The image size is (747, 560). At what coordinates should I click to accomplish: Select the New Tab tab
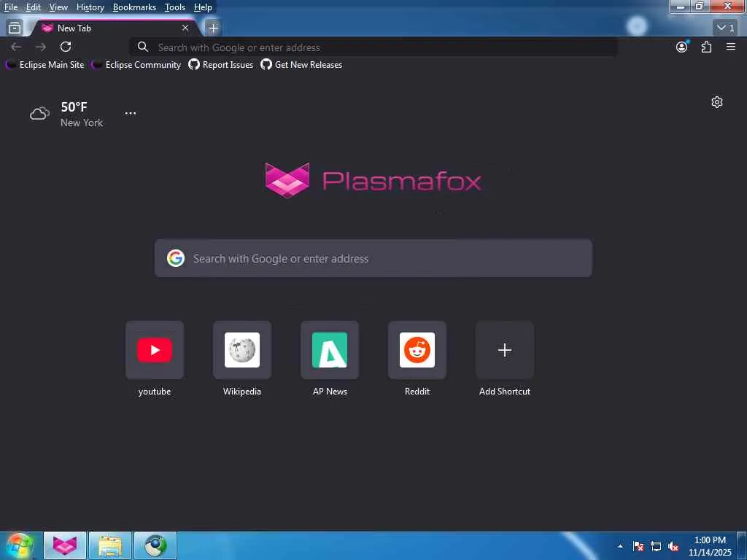point(115,28)
